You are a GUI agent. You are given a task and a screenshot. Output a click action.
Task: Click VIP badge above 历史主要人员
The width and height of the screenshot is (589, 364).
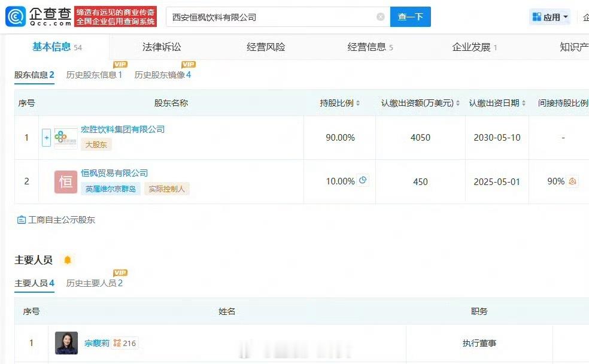(120, 273)
